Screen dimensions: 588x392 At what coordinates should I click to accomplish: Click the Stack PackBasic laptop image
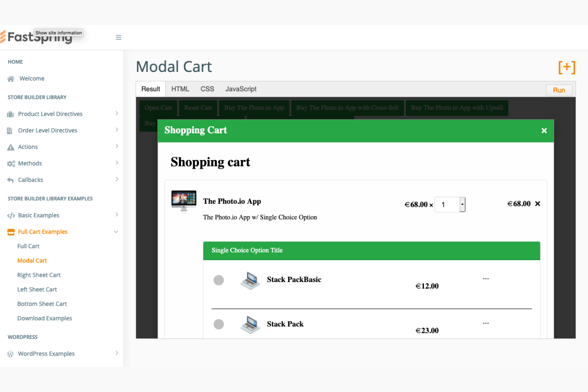[250, 280]
